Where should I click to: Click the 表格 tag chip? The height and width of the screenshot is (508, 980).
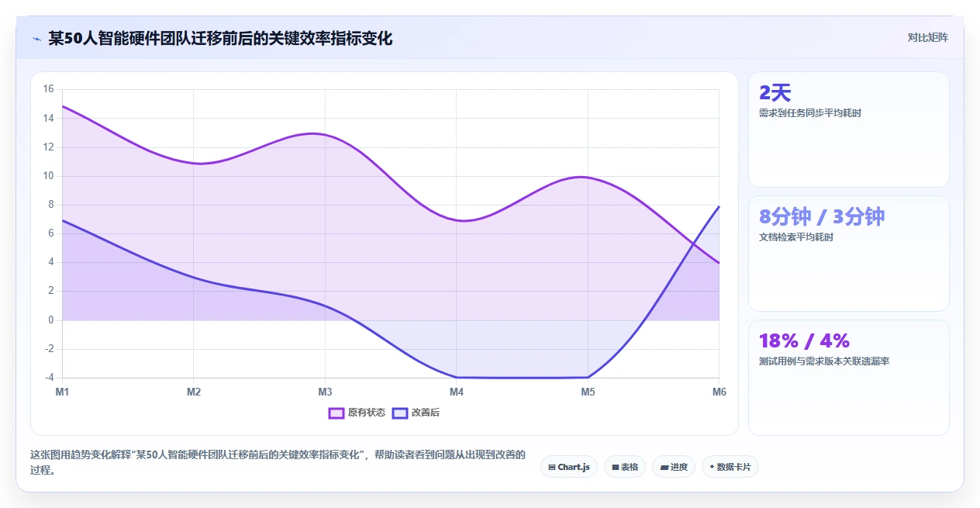pos(625,467)
